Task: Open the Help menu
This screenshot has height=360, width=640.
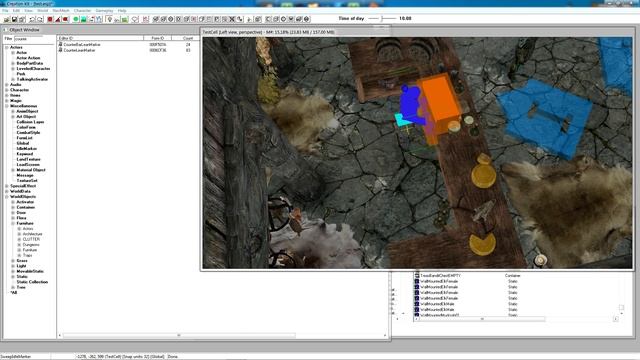Action: coord(122,11)
